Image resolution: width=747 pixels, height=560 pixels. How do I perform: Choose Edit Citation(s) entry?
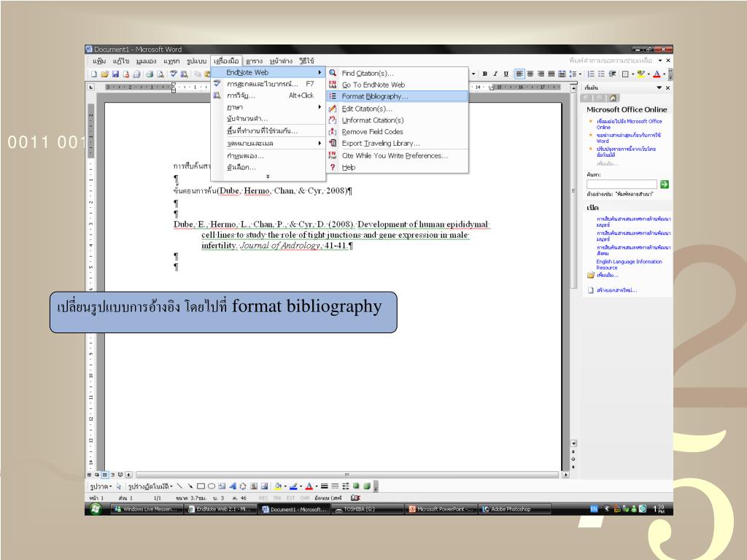(x=398, y=109)
